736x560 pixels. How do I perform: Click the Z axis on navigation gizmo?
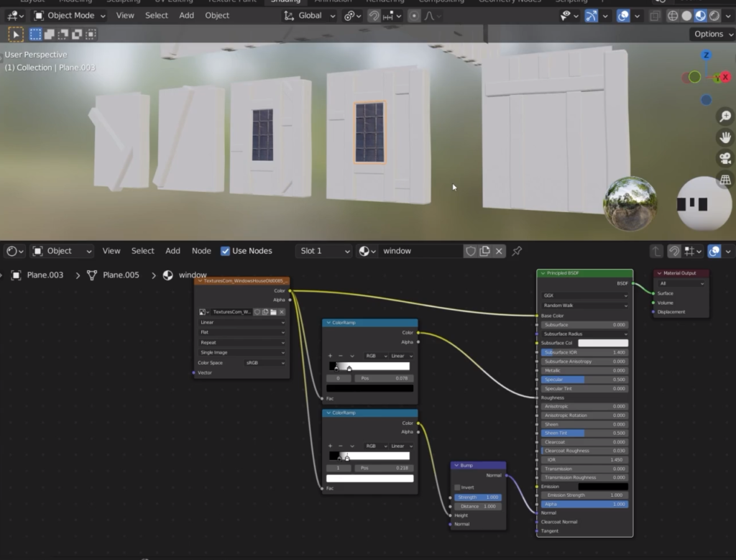pos(706,55)
